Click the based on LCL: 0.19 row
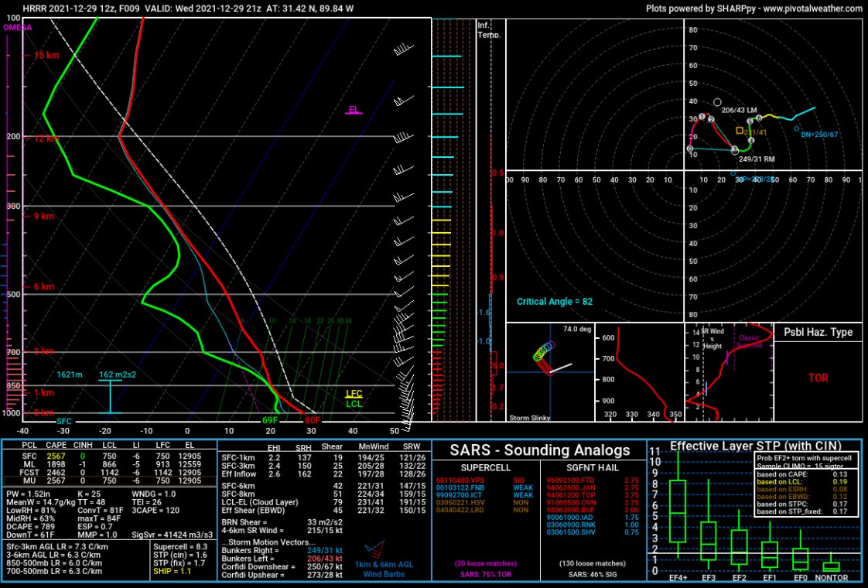 [802, 482]
